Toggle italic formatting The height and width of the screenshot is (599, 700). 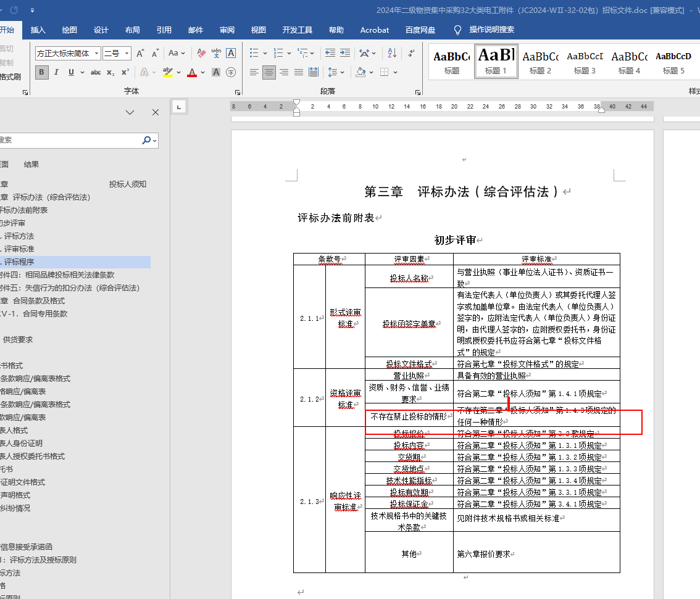(x=57, y=72)
